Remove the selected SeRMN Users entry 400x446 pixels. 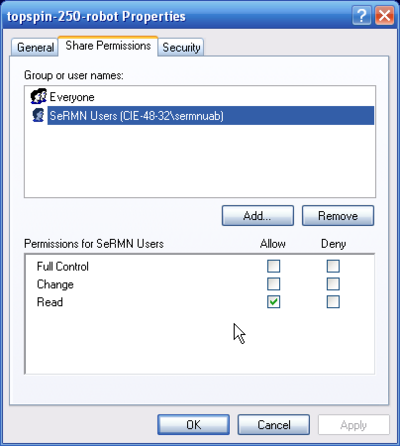coord(338,216)
